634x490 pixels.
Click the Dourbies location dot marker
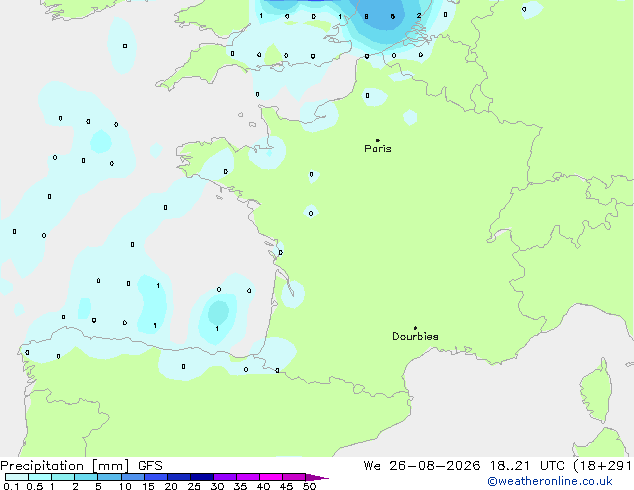click(x=415, y=328)
